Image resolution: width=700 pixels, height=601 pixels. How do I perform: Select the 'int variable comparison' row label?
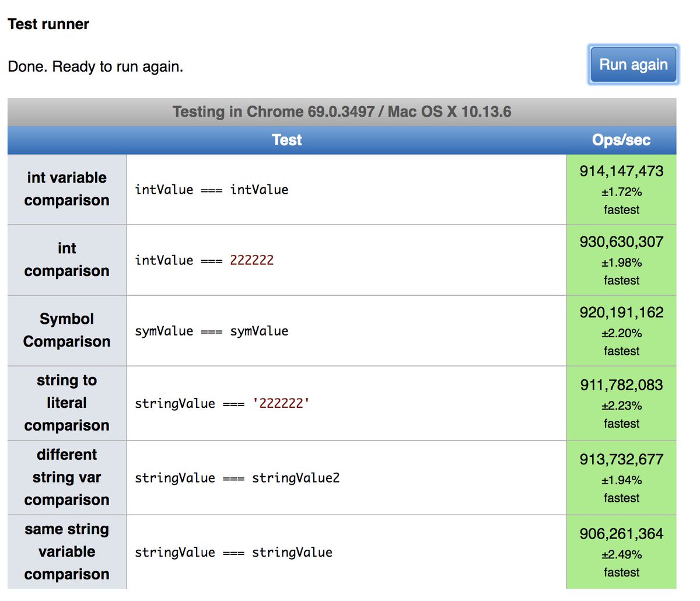pos(67,189)
